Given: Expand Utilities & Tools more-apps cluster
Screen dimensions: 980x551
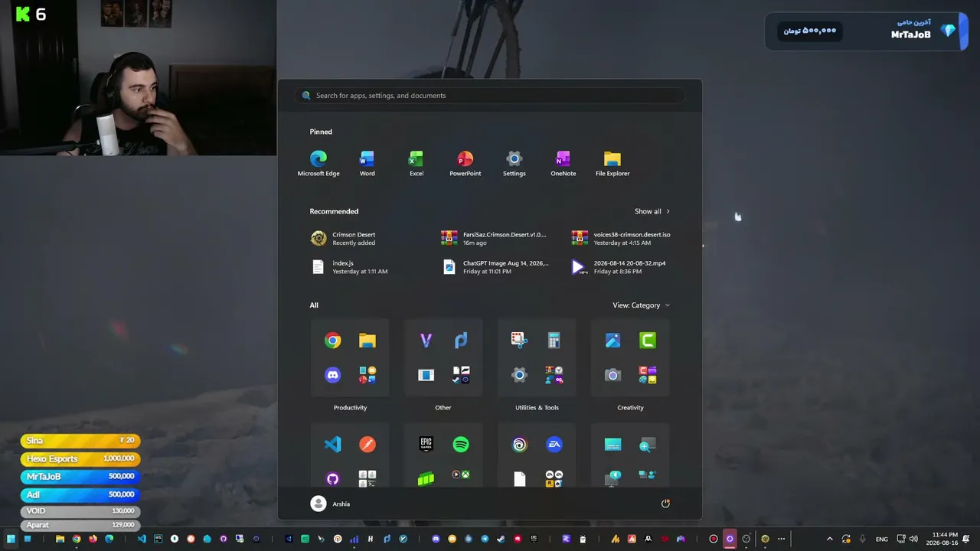Looking at the screenshot, I should click(554, 375).
